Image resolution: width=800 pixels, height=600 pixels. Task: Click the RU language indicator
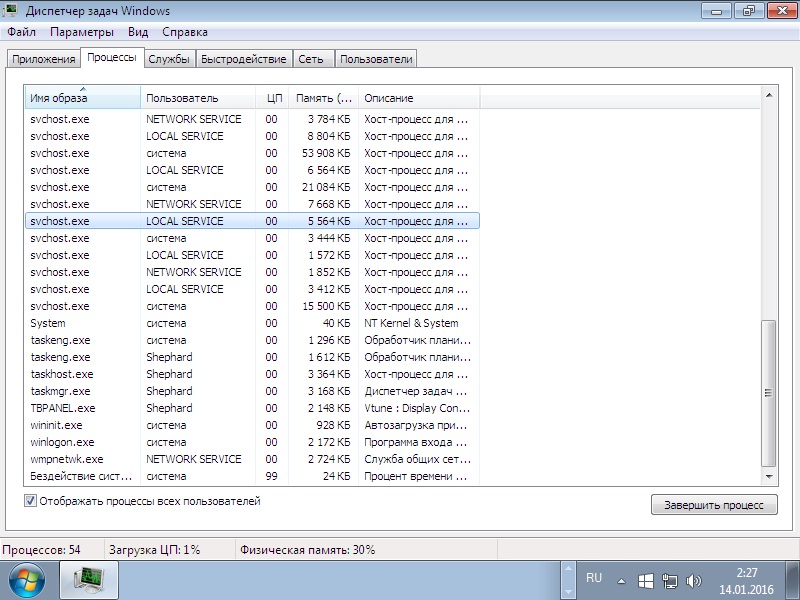tap(594, 578)
